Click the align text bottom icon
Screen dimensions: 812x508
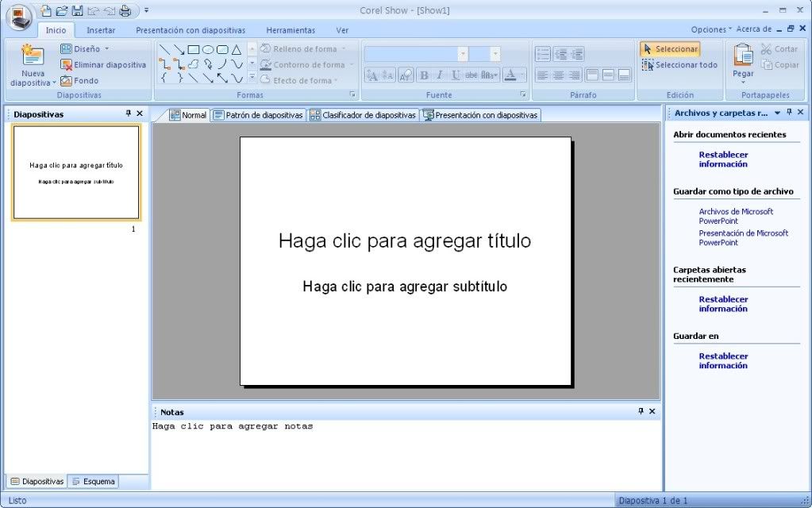pyautogui.click(x=625, y=75)
